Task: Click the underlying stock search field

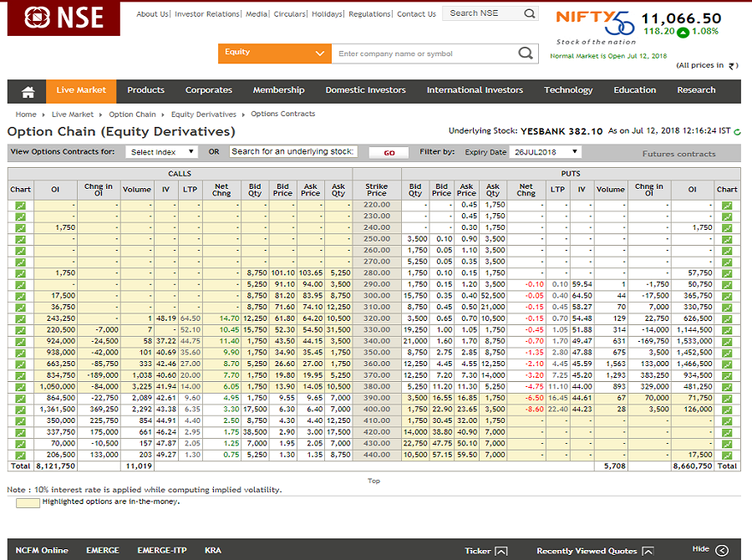Action: click(x=293, y=151)
